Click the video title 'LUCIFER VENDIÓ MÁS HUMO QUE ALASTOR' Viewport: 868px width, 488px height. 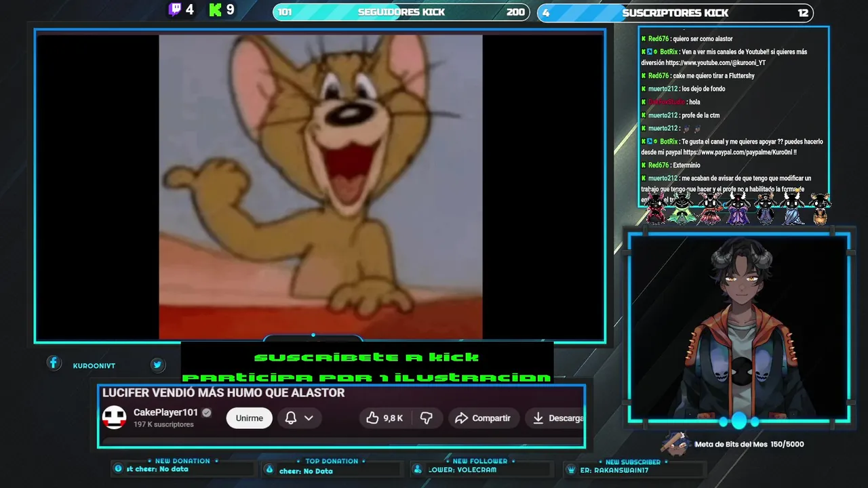[x=223, y=392]
